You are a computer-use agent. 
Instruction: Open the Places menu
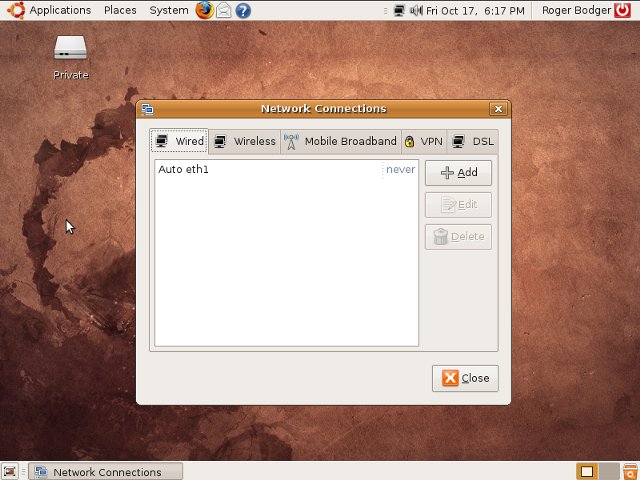120,10
